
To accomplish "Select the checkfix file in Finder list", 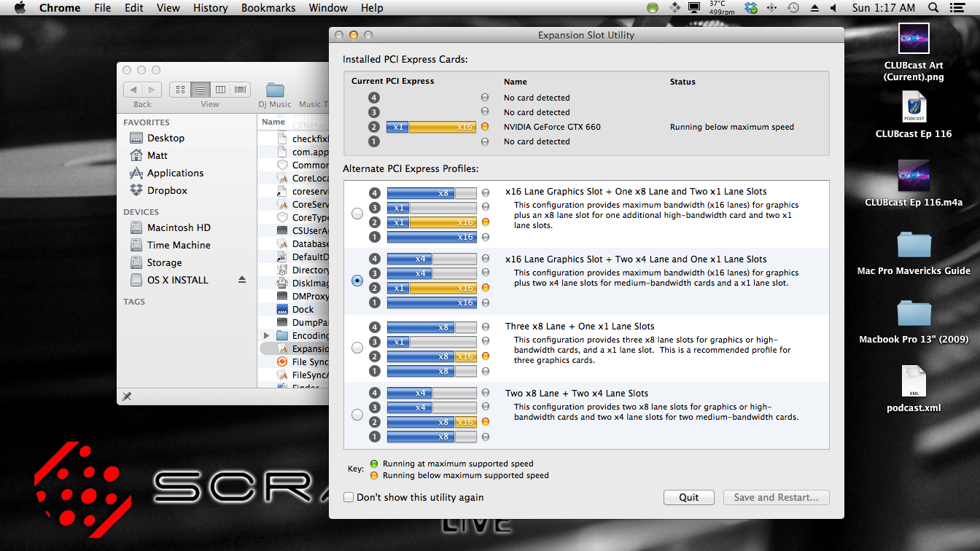I will pos(303,138).
